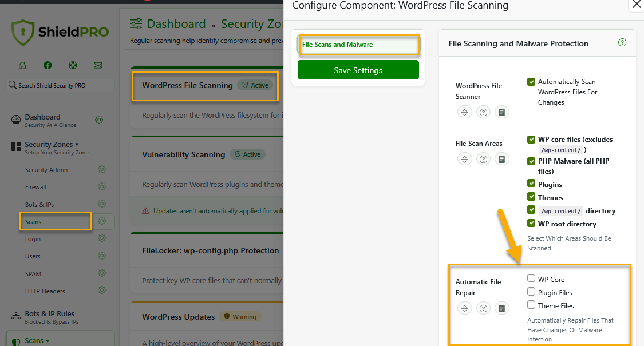Click help question icon for Automatic File Repair
This screenshot has height=346, width=644.
[x=483, y=308]
